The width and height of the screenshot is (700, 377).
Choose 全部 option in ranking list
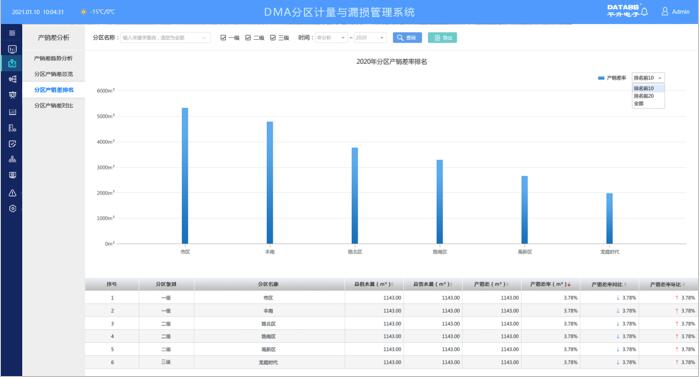[648, 104]
